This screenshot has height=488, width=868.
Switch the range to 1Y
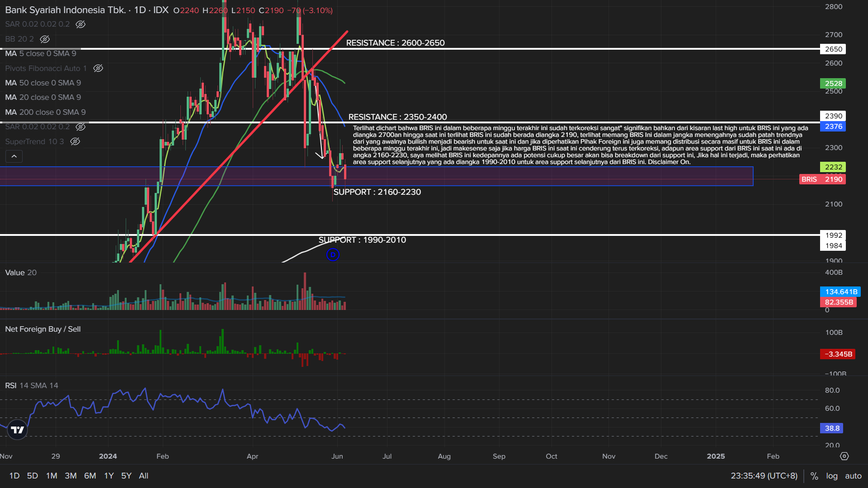109,476
